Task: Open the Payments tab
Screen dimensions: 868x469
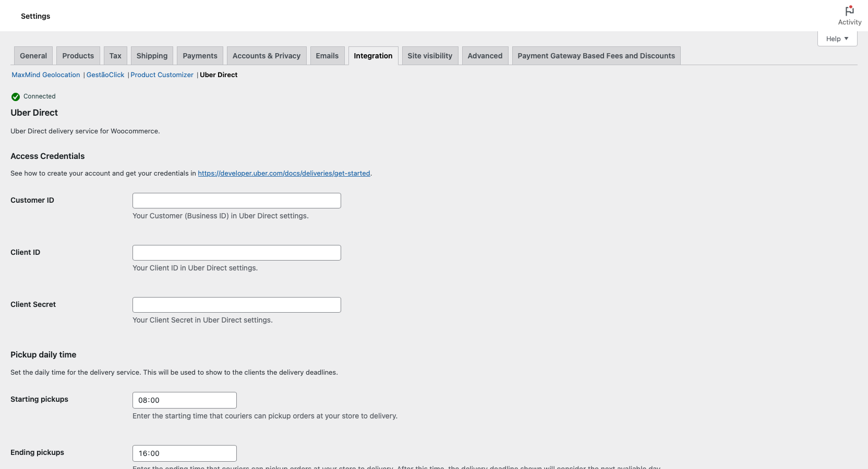Action: click(199, 55)
